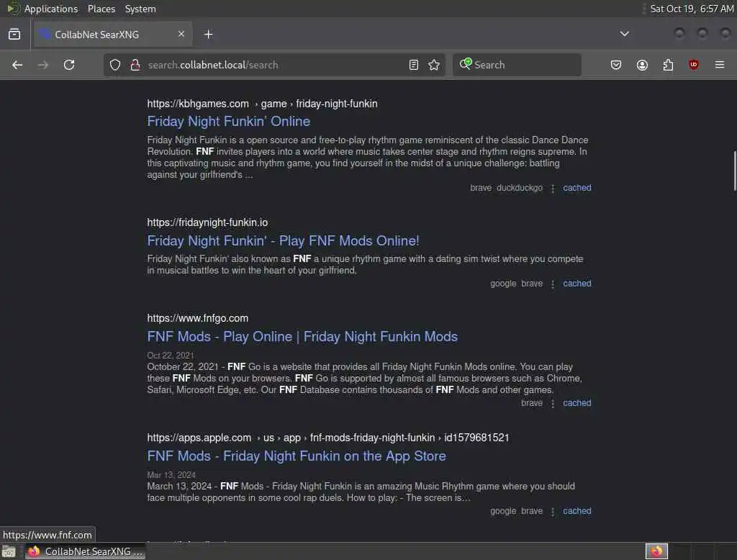Go back to the previous page
The width and height of the screenshot is (737, 560).
pos(17,65)
